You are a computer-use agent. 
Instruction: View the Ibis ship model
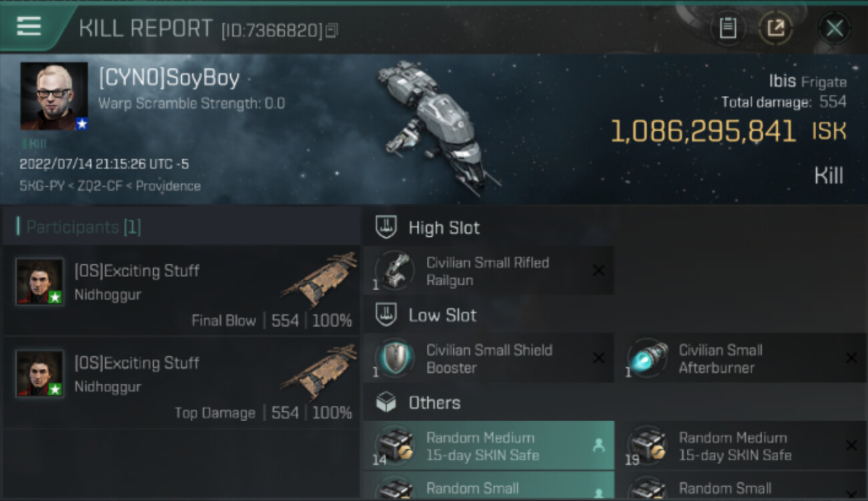coord(435,126)
